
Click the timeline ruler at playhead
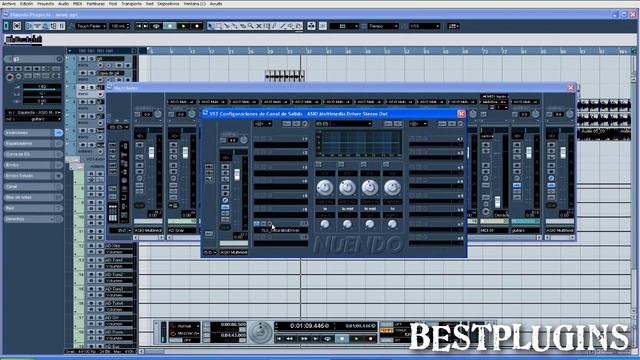click(x=301, y=51)
